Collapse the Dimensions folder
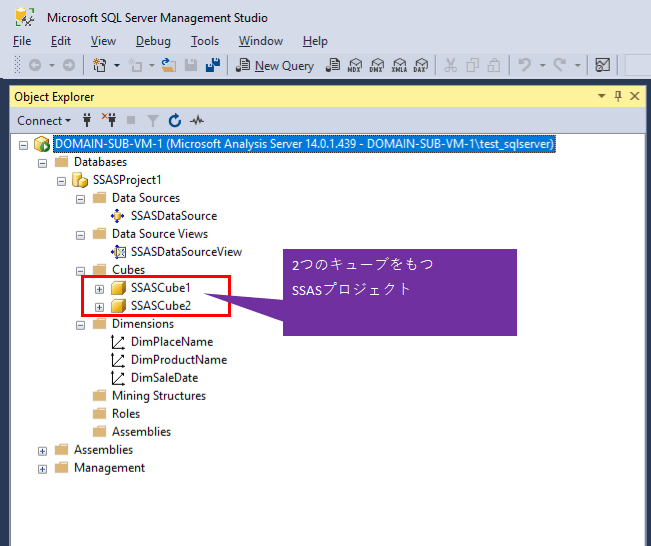Image resolution: width=651 pixels, height=546 pixels. 81,324
